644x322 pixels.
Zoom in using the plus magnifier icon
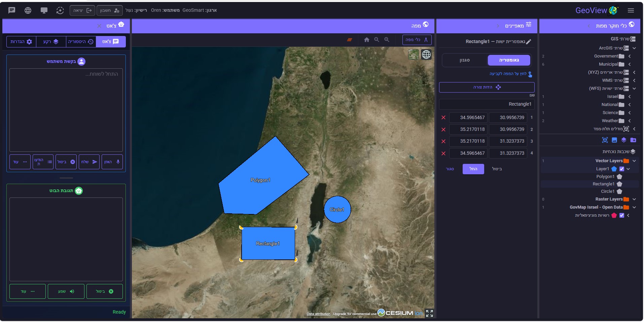[387, 40]
